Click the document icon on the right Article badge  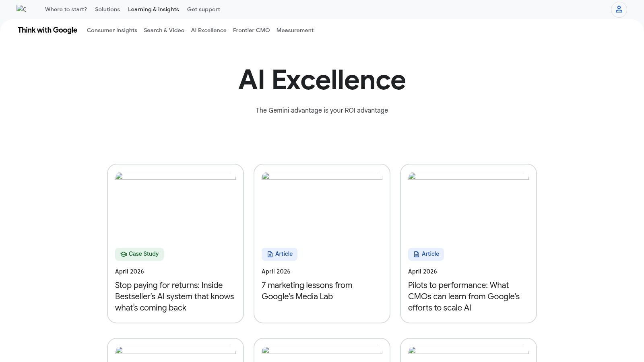pyautogui.click(x=416, y=254)
